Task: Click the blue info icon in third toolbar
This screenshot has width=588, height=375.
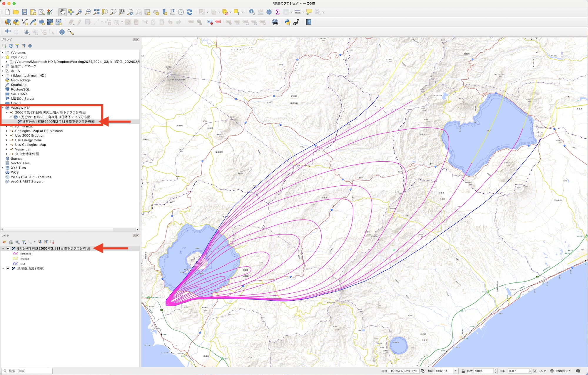Action: [x=62, y=32]
